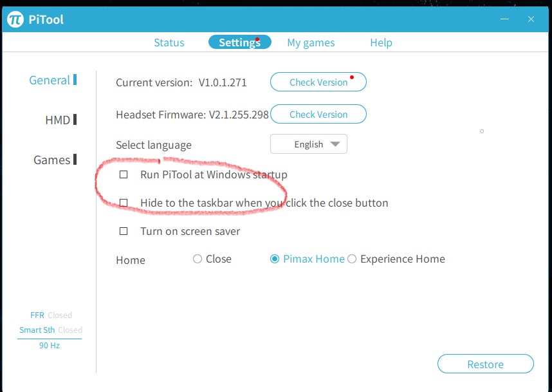Select Pimax Home radio option
Viewport: 552px width, 392px height.
pos(275,259)
